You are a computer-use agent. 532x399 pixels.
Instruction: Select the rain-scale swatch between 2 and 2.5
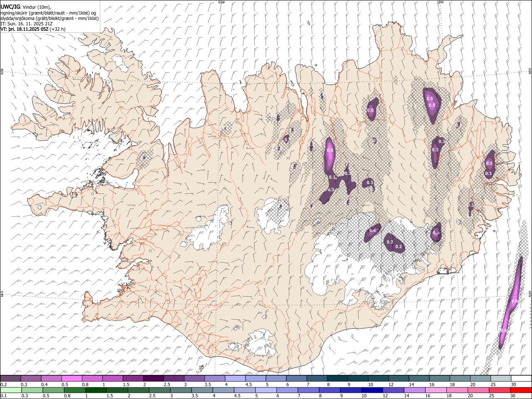click(x=138, y=390)
